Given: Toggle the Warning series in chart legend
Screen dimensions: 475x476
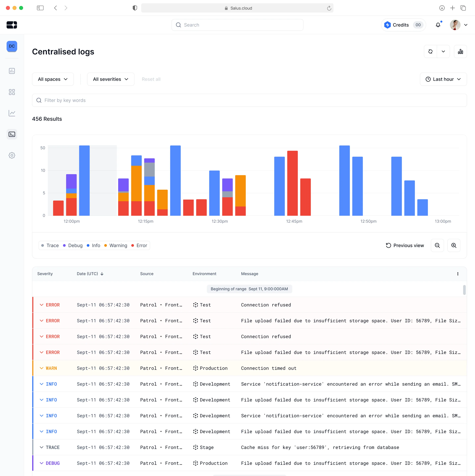Looking at the screenshot, I should (x=116, y=245).
